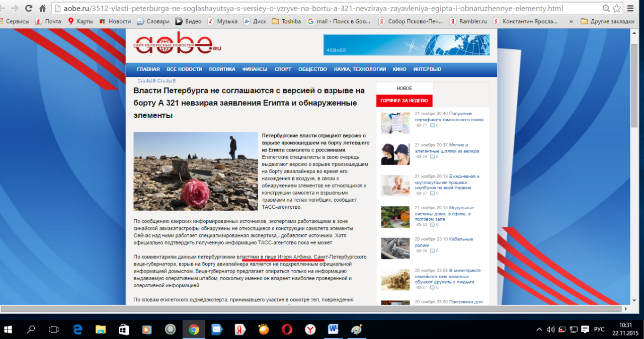Image resolution: width=644 pixels, height=339 pixels.
Task: Switch to ГОРЯЧЕЕ ЗА НЕДЕЛЮ tab
Action: tap(405, 101)
